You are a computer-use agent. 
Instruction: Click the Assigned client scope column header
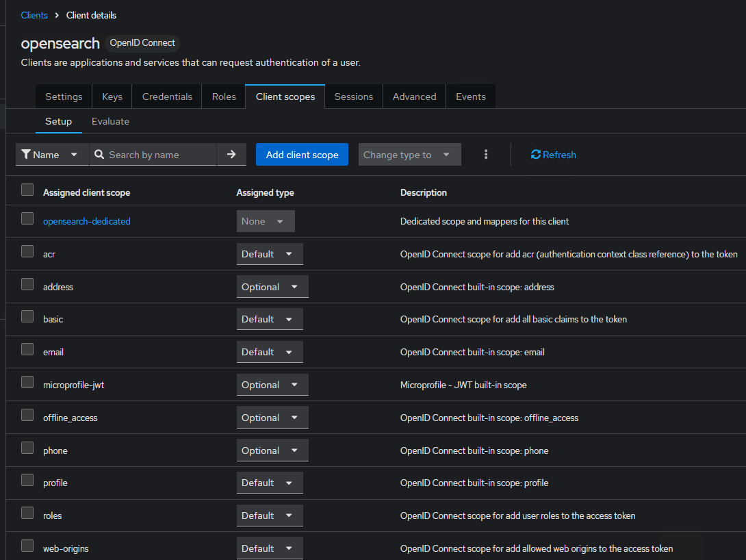click(87, 192)
